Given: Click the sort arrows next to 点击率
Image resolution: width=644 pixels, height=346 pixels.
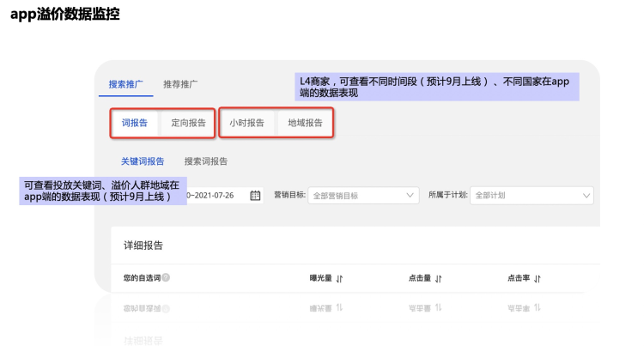Looking at the screenshot, I should (x=538, y=278).
